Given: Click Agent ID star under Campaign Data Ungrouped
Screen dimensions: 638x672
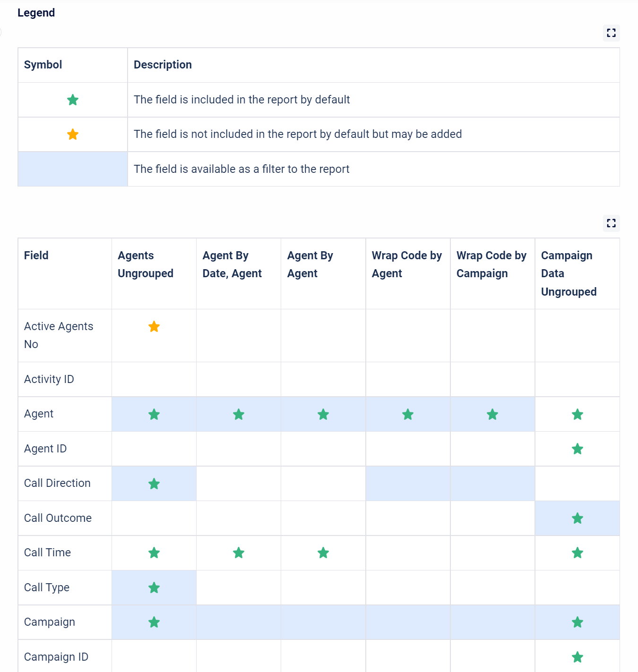Looking at the screenshot, I should coord(577,449).
